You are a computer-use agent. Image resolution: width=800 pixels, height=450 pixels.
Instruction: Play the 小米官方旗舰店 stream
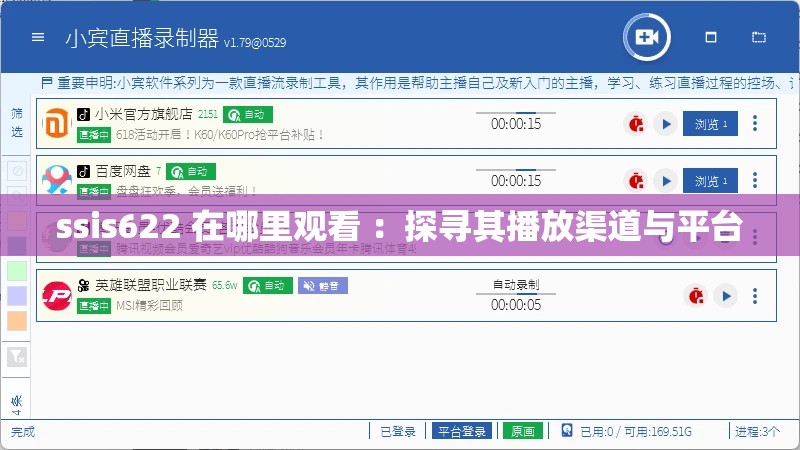pos(666,123)
